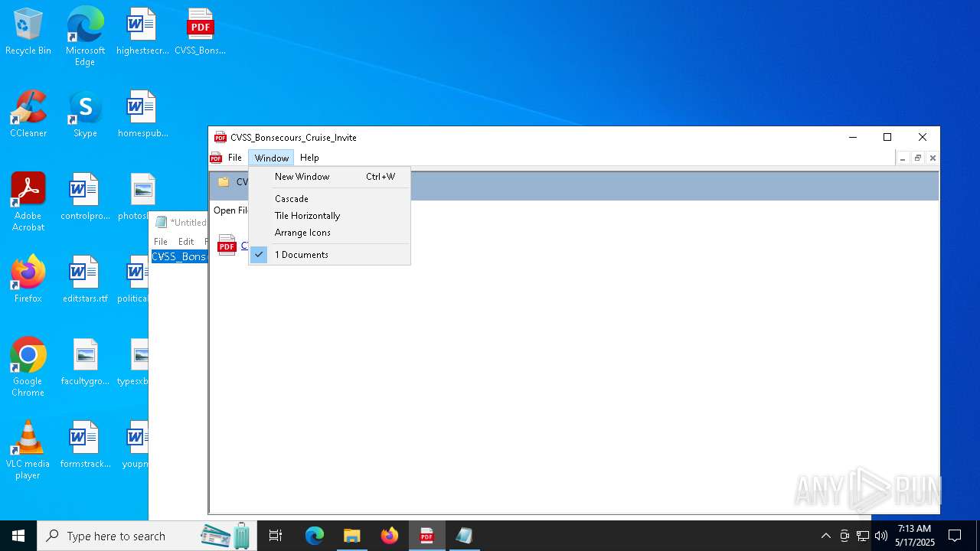
Task: Open the Recycle Bin desktop icon
Action: click(28, 32)
